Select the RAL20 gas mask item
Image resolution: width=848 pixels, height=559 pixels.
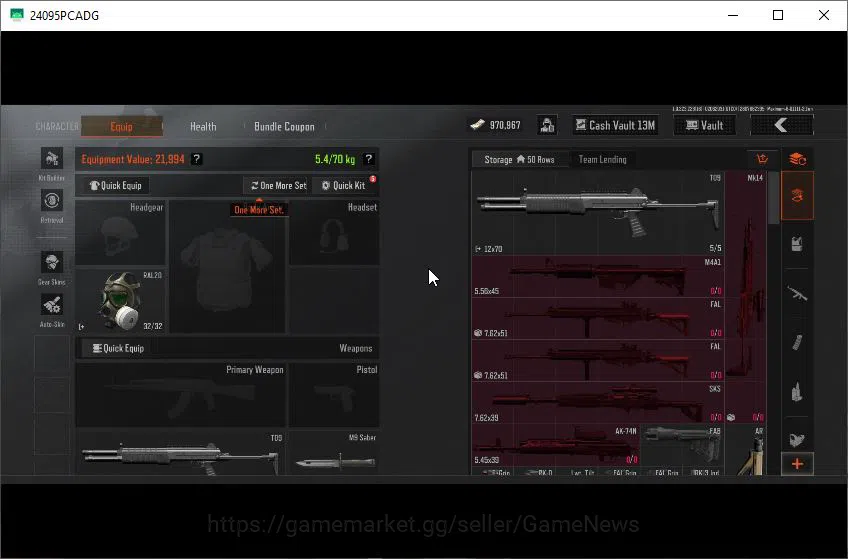click(x=120, y=301)
